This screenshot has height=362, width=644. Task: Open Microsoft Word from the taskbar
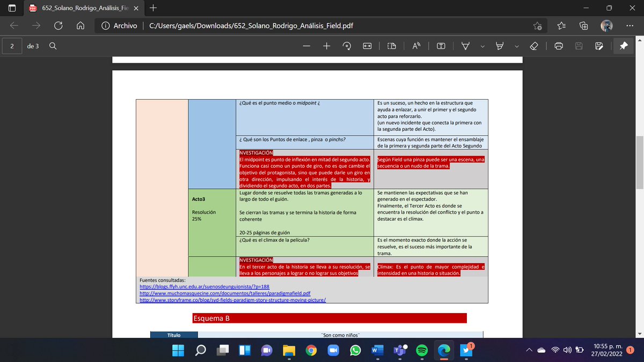[x=377, y=350]
